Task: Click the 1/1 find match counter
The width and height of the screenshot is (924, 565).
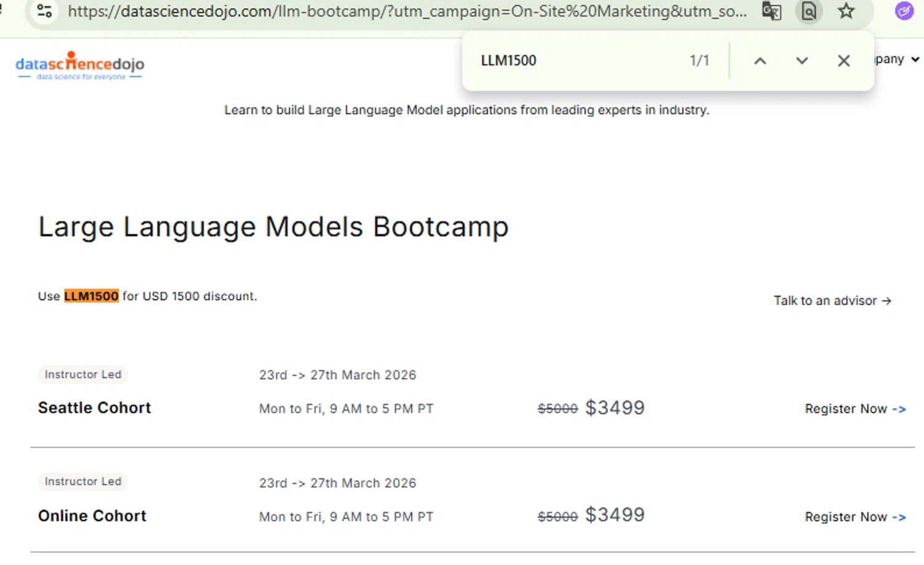Action: (x=699, y=60)
